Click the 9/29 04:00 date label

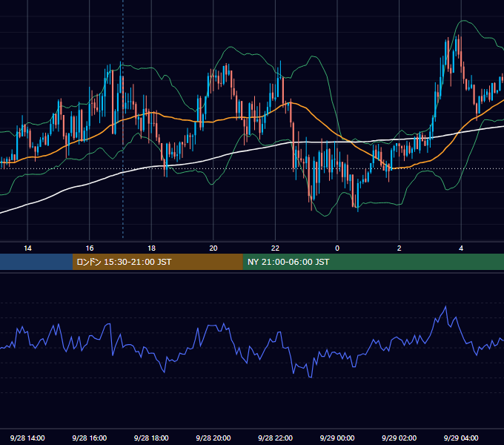[461, 438]
